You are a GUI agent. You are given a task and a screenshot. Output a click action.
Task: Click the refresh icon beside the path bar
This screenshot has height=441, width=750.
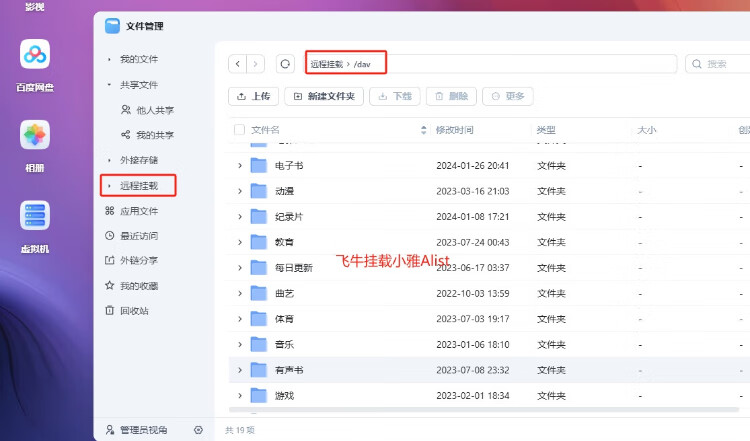(x=285, y=64)
